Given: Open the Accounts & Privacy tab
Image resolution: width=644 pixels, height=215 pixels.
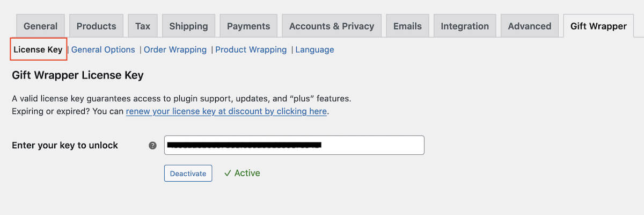Looking at the screenshot, I should coord(331,26).
